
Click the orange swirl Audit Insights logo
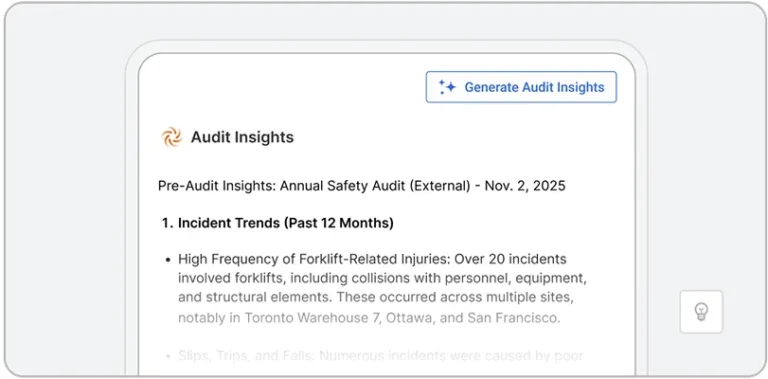[172, 137]
